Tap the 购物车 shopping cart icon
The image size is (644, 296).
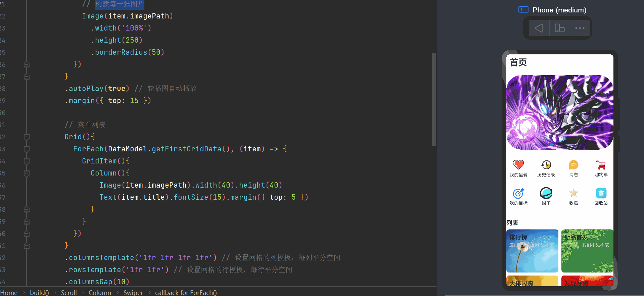coord(601,165)
